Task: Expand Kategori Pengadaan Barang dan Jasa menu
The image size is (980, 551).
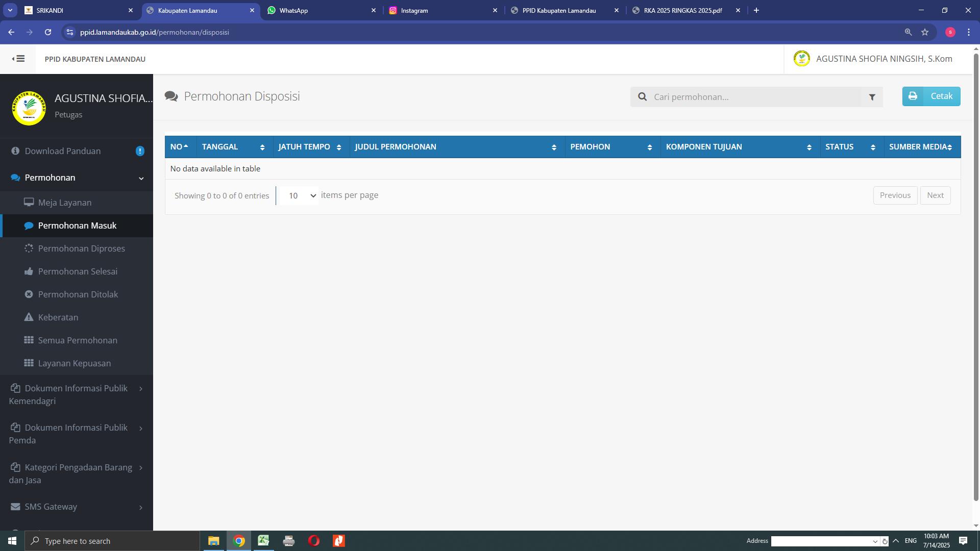Action: [x=77, y=473]
